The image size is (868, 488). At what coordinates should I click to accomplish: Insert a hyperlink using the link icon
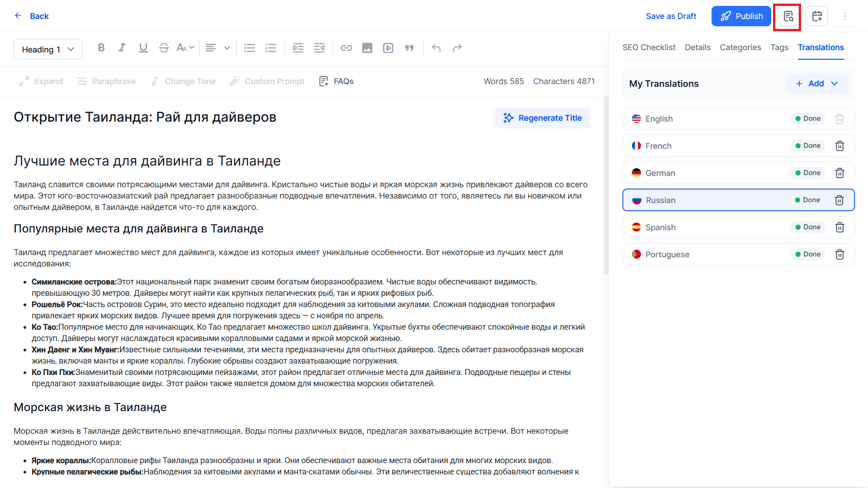coord(346,48)
